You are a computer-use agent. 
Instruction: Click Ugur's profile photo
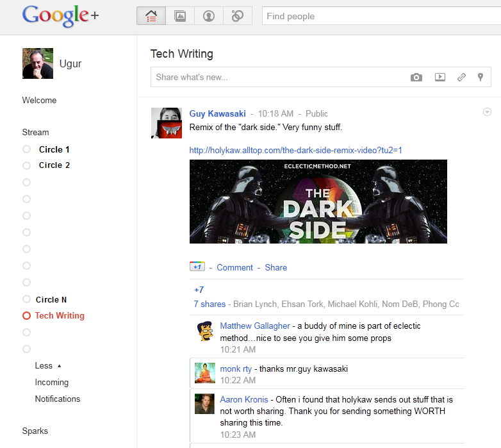pyautogui.click(x=38, y=63)
